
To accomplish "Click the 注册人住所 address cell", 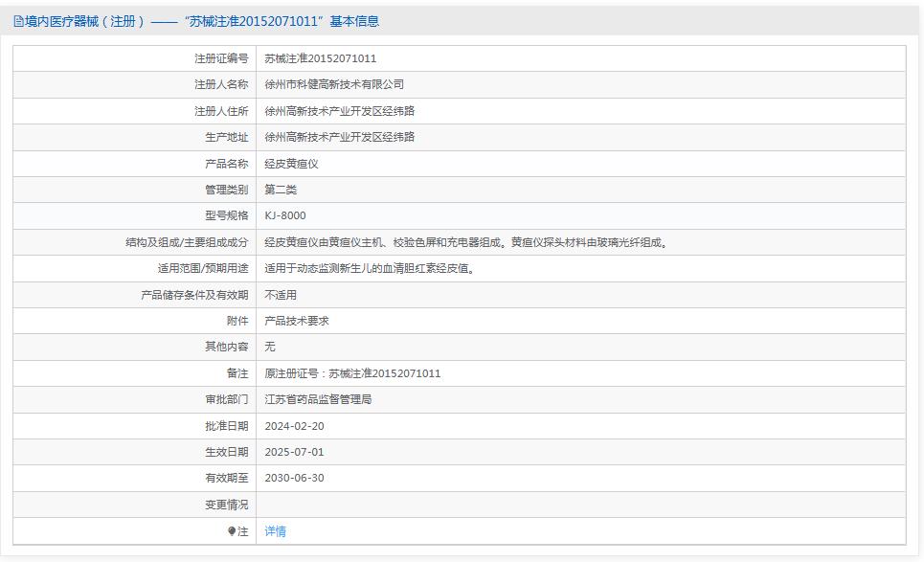I will click(340, 110).
